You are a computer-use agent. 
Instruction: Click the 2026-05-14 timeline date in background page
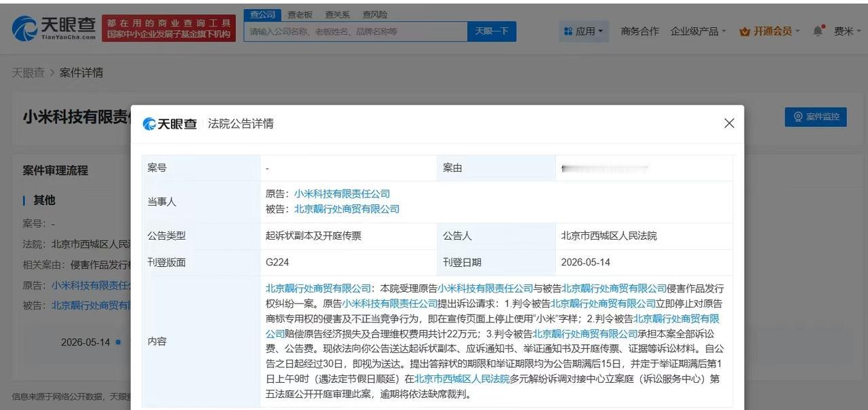click(x=85, y=342)
